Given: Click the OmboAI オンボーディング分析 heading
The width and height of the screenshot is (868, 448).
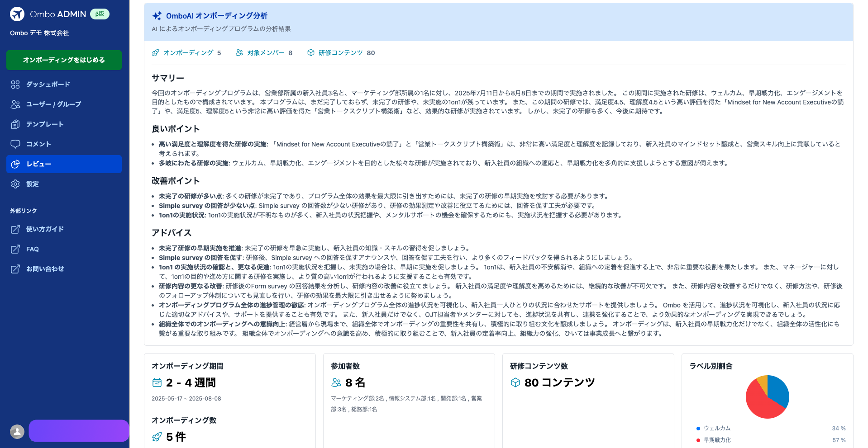Looking at the screenshot, I should 217,16.
